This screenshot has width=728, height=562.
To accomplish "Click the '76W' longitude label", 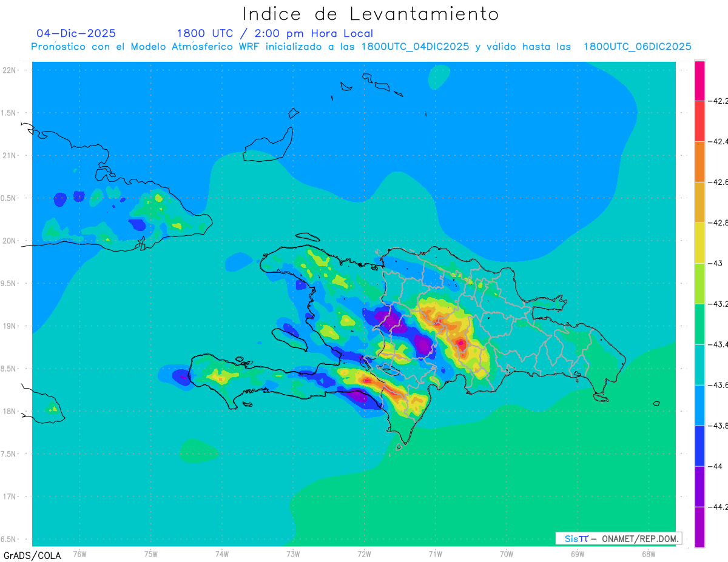I will tap(79, 554).
